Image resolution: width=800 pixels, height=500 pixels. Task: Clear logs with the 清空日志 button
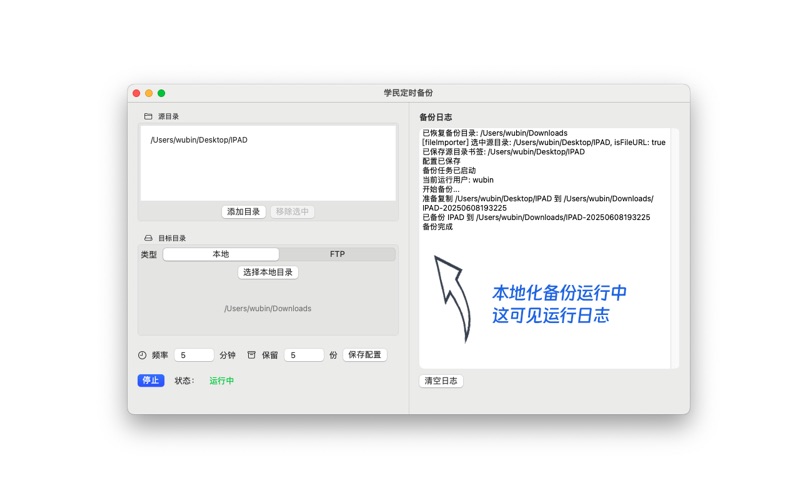[x=441, y=381]
